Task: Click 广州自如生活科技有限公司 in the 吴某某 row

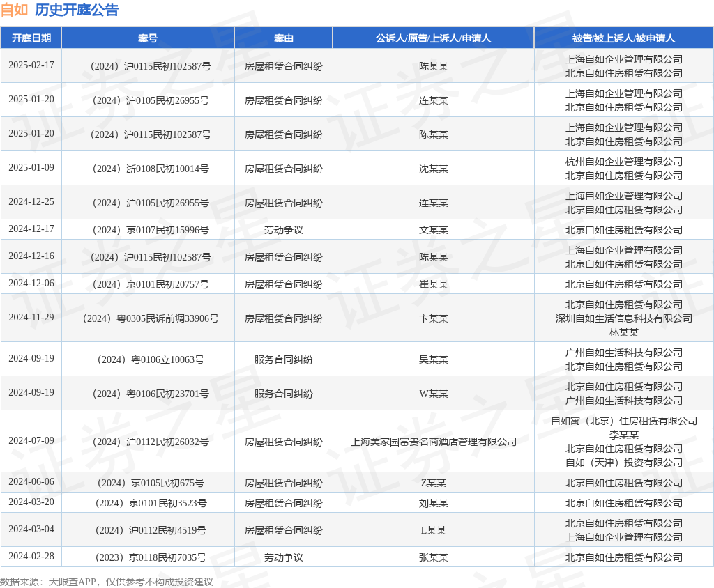Action: [x=624, y=353]
